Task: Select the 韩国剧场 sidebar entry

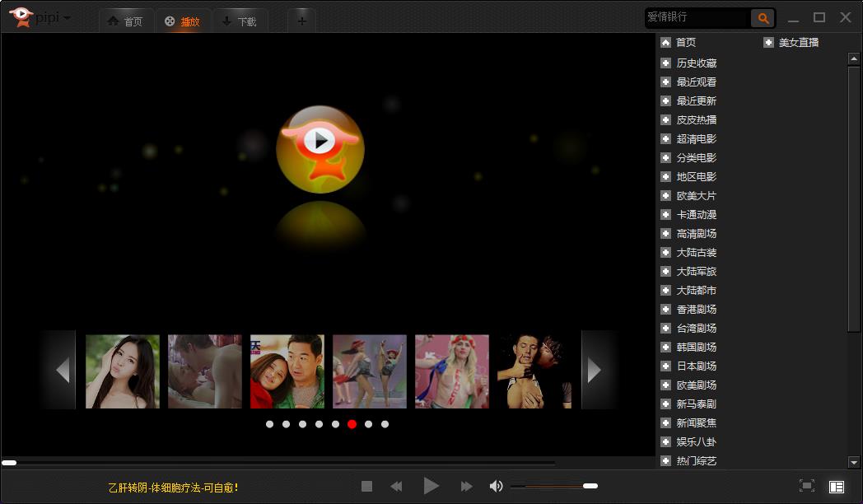Action: [x=696, y=347]
